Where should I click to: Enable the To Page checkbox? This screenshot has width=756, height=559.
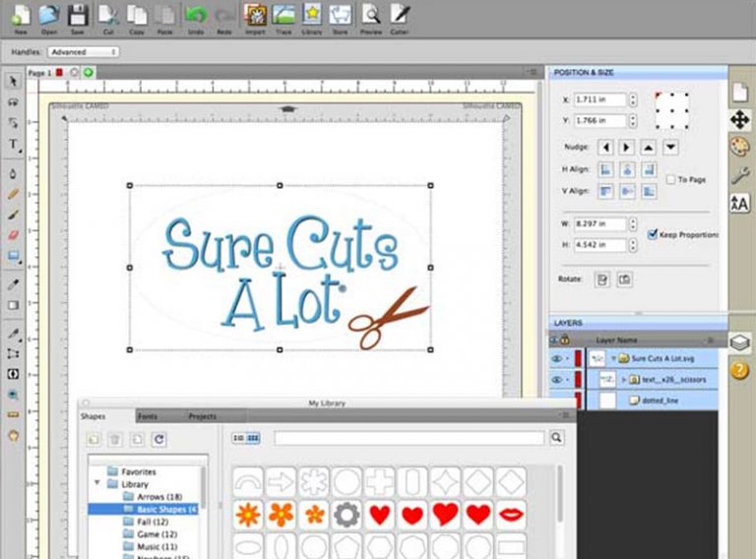click(x=670, y=180)
